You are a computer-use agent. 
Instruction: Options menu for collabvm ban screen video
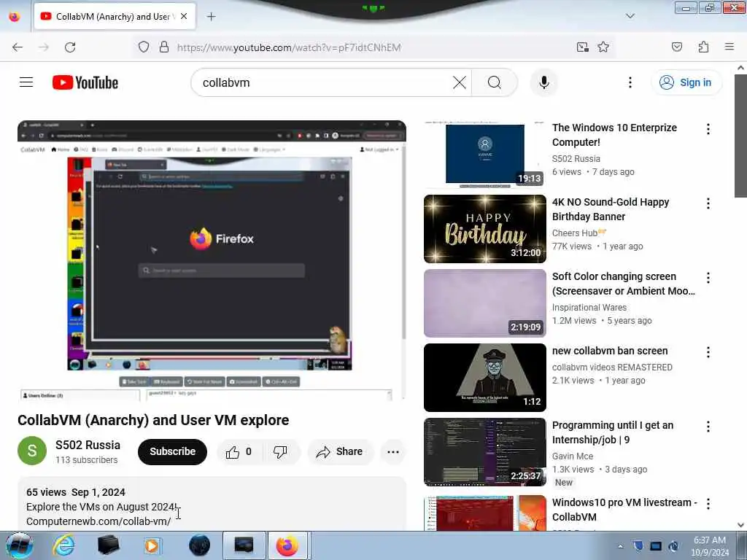click(708, 352)
